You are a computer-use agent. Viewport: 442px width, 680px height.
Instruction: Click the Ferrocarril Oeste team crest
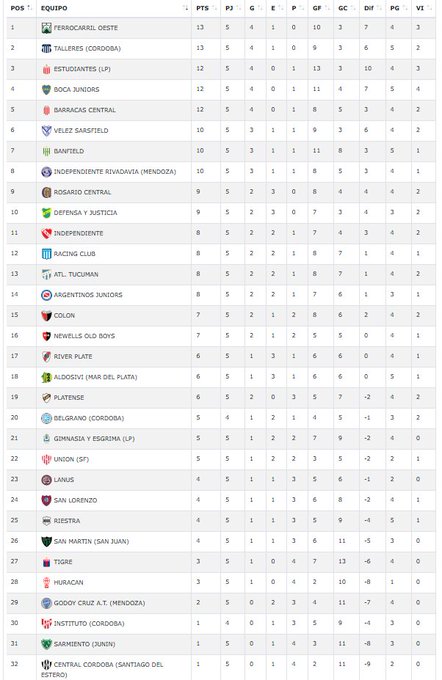(x=46, y=28)
